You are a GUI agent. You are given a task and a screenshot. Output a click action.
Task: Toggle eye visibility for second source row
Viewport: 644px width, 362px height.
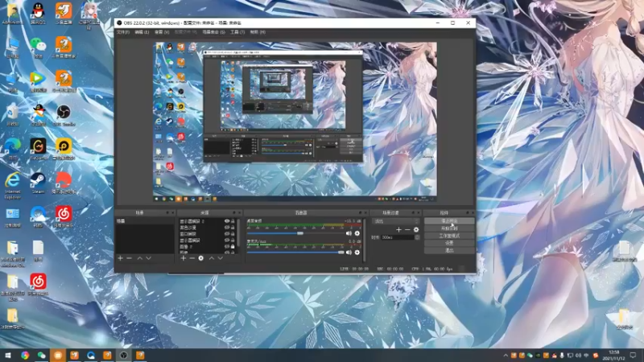(x=227, y=228)
